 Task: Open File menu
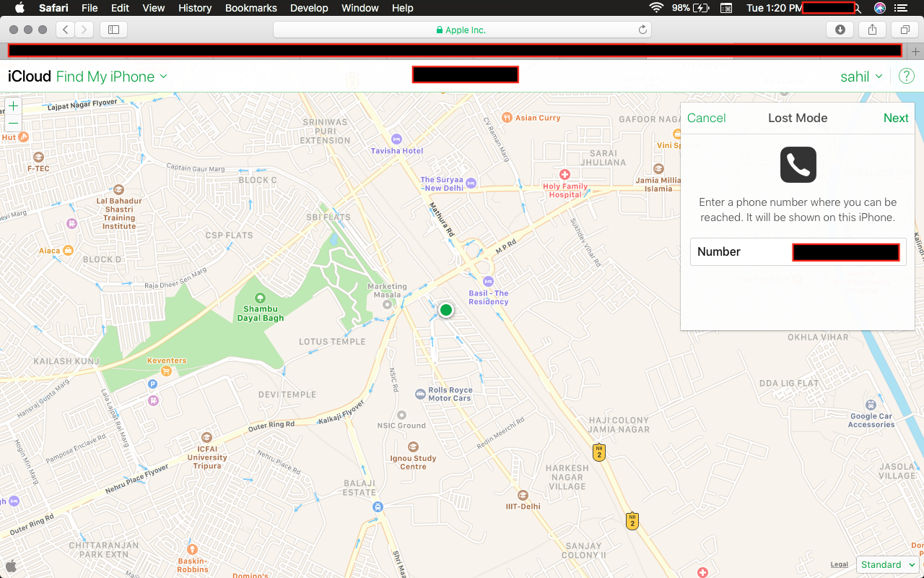tap(90, 8)
